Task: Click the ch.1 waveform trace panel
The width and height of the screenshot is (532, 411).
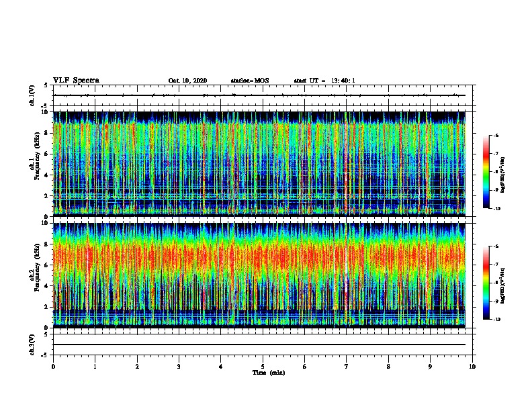Action: pos(263,95)
